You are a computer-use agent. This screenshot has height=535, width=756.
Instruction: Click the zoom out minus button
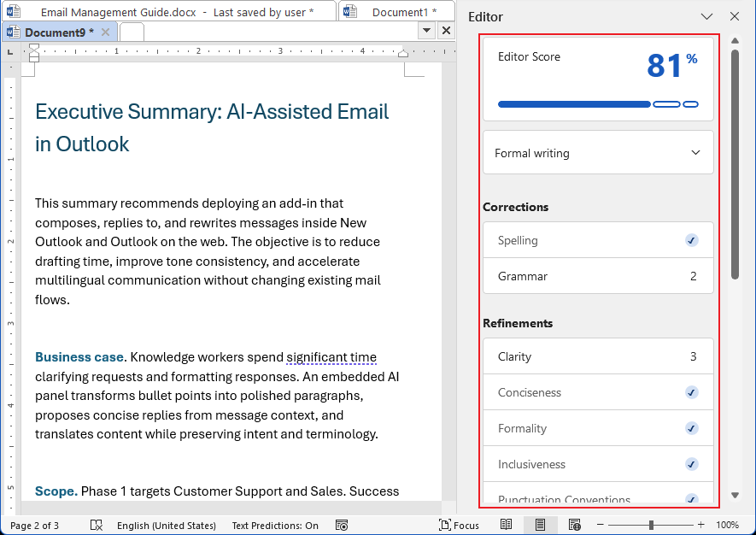pyautogui.click(x=601, y=525)
